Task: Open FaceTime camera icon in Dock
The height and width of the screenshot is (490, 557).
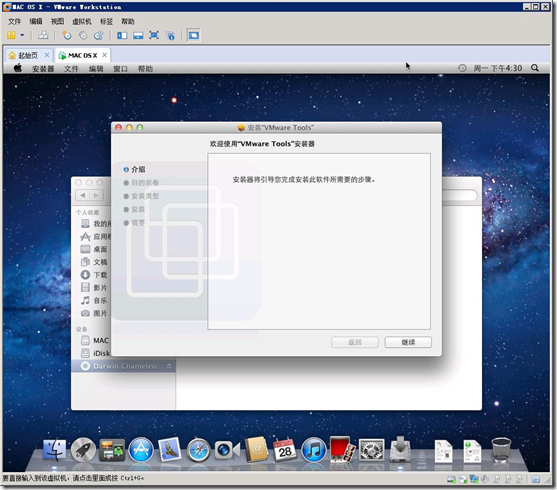Action: point(227,450)
